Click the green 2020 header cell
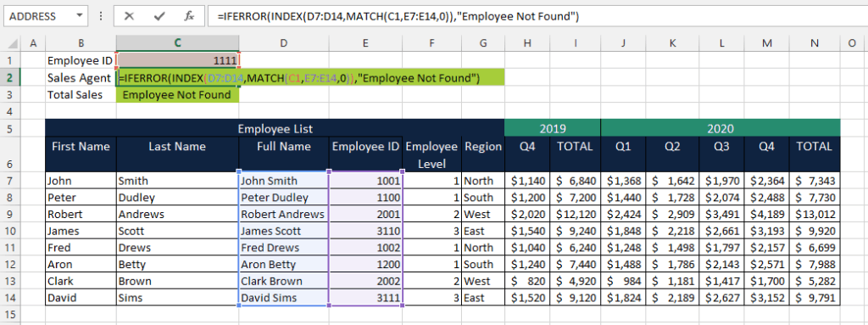The width and height of the screenshot is (868, 325). (x=721, y=129)
